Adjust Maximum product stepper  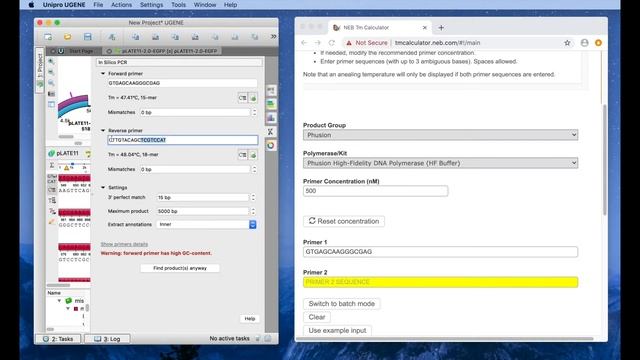[x=253, y=211]
